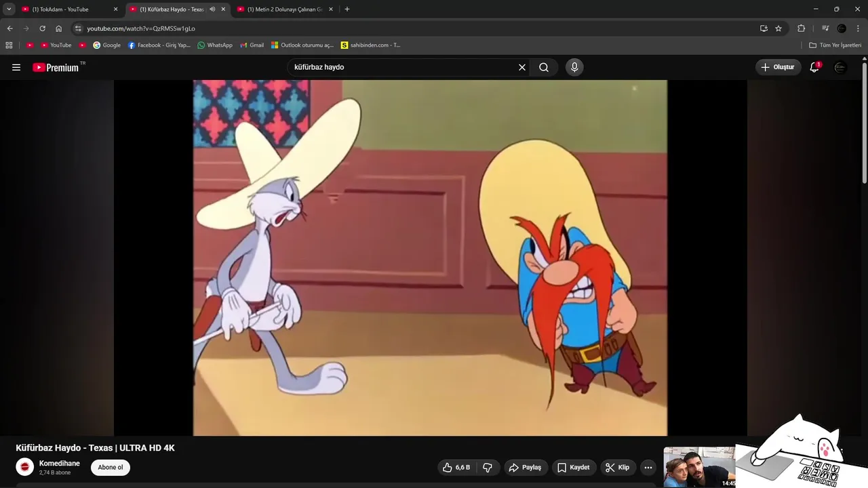
Task: Open the Google bookmark
Action: [107, 45]
